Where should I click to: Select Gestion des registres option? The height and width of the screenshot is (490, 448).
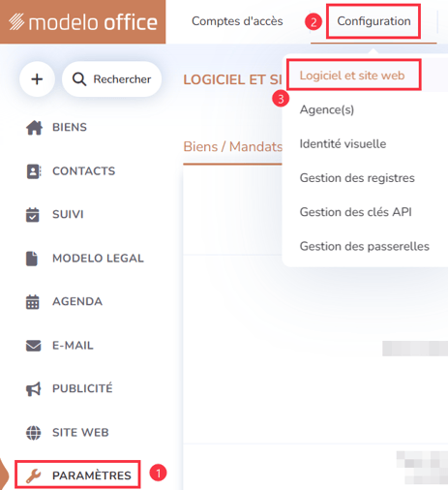tap(357, 178)
